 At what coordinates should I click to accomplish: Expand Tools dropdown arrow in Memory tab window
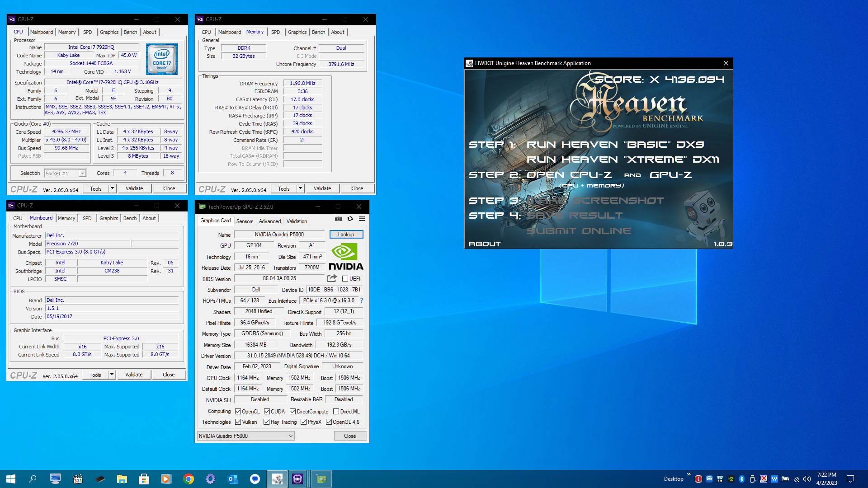[300, 188]
